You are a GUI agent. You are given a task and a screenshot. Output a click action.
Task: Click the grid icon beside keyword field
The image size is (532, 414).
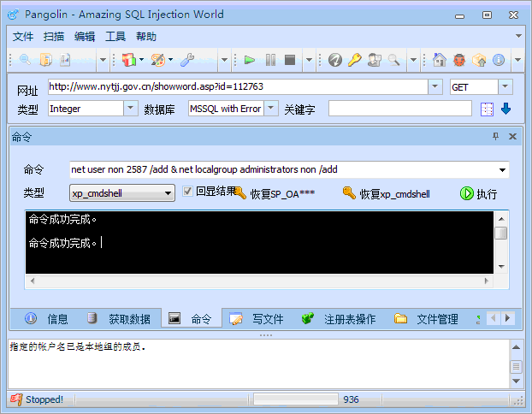point(487,109)
